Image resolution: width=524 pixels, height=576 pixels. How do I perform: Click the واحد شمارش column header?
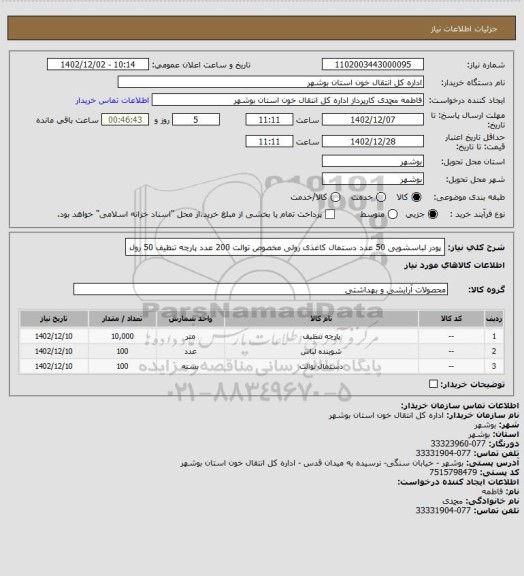coord(190,319)
